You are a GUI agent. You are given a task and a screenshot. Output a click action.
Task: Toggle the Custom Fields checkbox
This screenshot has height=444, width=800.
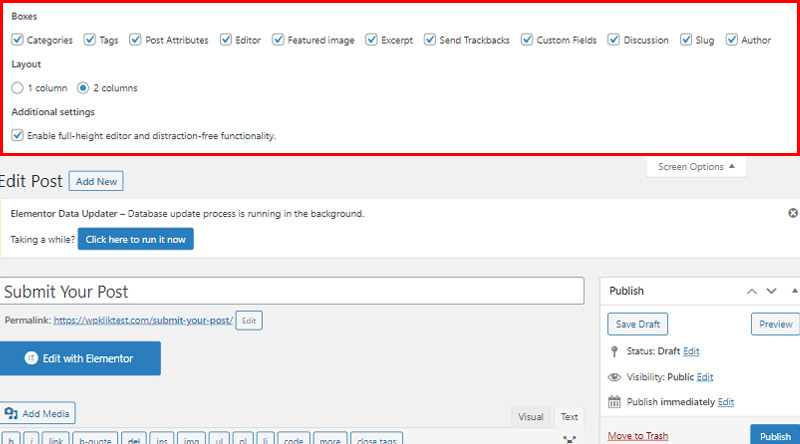coord(527,40)
